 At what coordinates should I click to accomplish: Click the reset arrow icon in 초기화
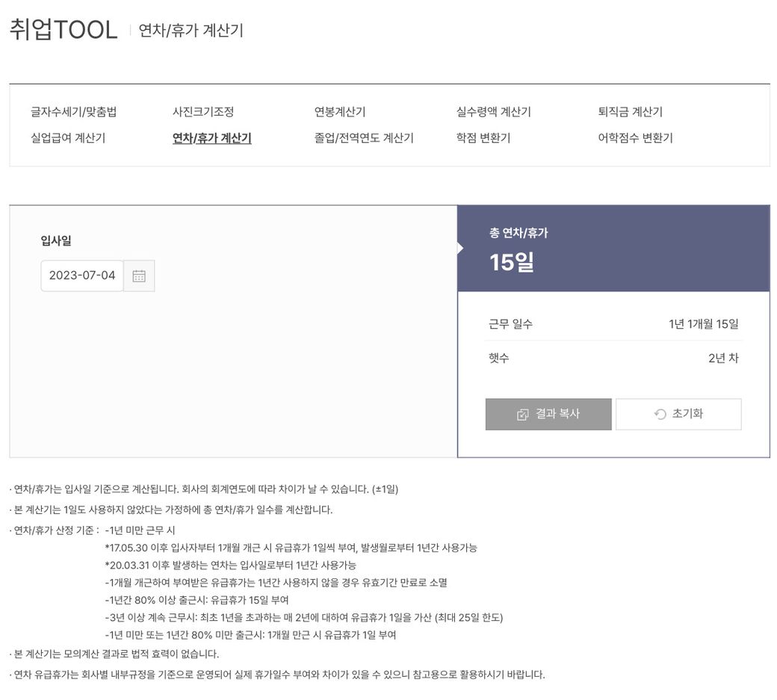tap(660, 415)
